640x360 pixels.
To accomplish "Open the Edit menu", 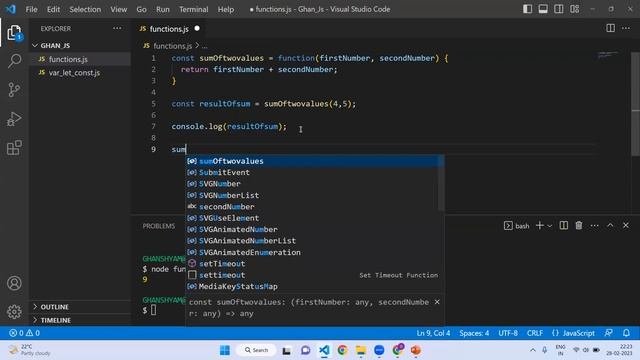I will pos(53,9).
